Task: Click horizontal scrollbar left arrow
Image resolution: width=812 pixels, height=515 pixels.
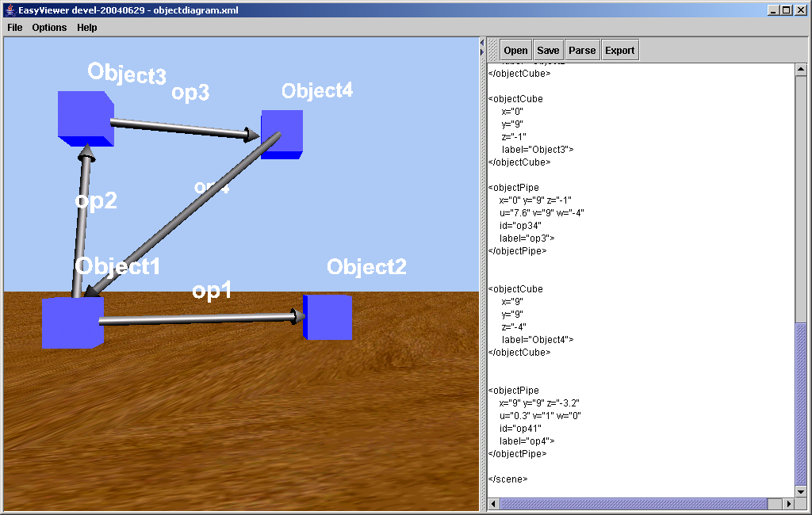Action: click(x=493, y=504)
